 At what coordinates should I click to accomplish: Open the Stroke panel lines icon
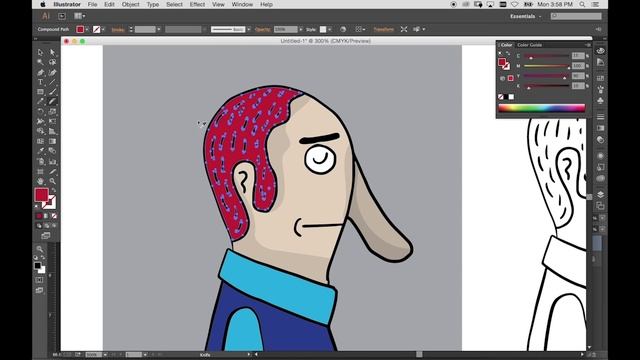(600, 117)
